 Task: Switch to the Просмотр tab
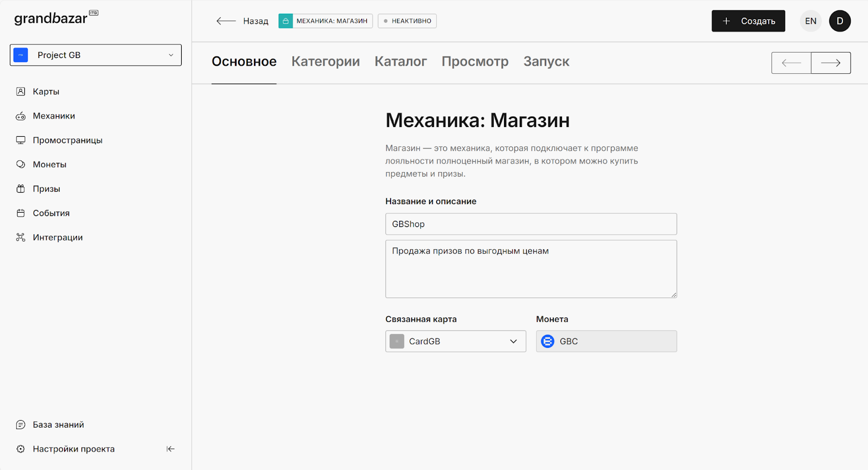click(x=475, y=62)
